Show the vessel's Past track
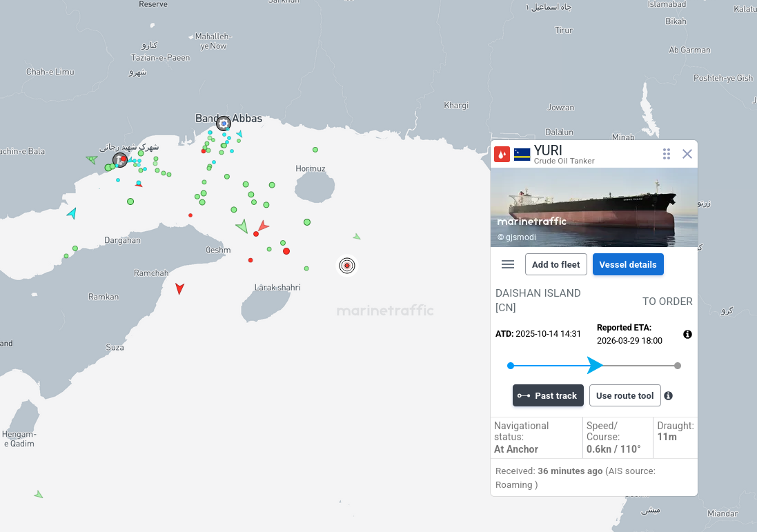The width and height of the screenshot is (757, 532). pos(548,395)
